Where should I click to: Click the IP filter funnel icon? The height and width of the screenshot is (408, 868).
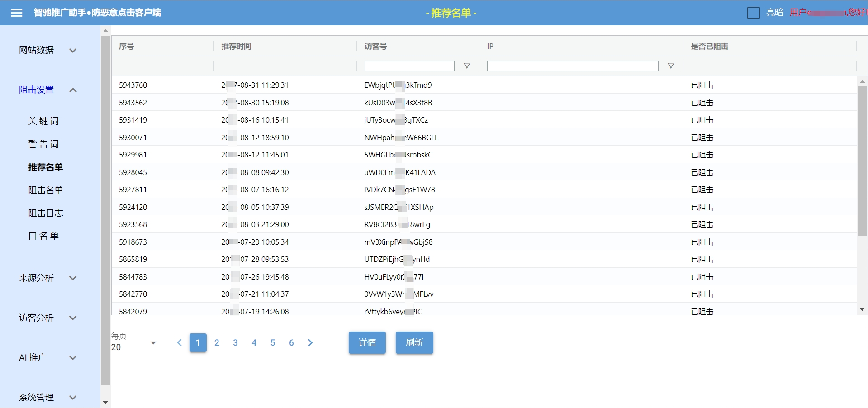(671, 66)
